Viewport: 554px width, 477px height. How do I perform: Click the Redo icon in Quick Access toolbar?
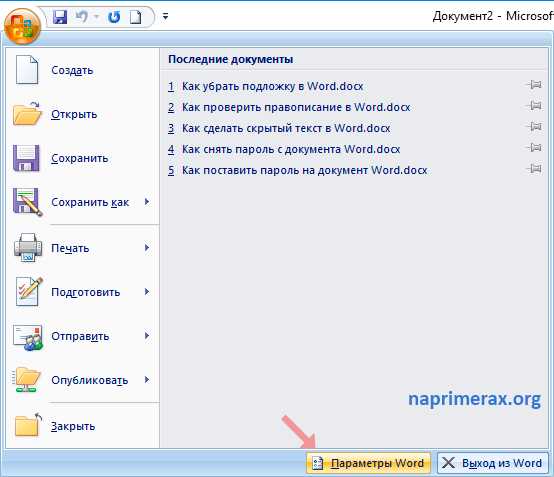point(114,17)
